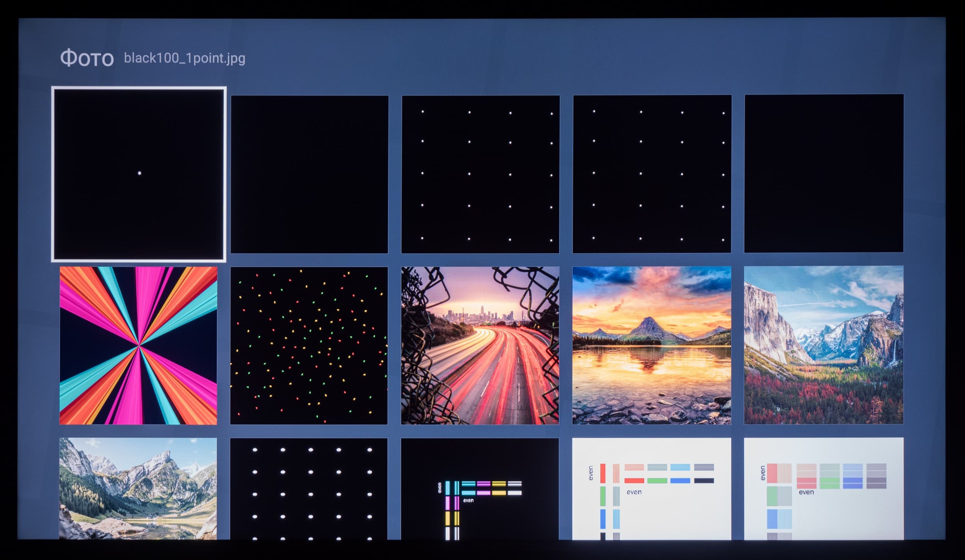This screenshot has height=560, width=965.
Task: Open white 'even' test pattern with thin bars
Action: [x=652, y=488]
